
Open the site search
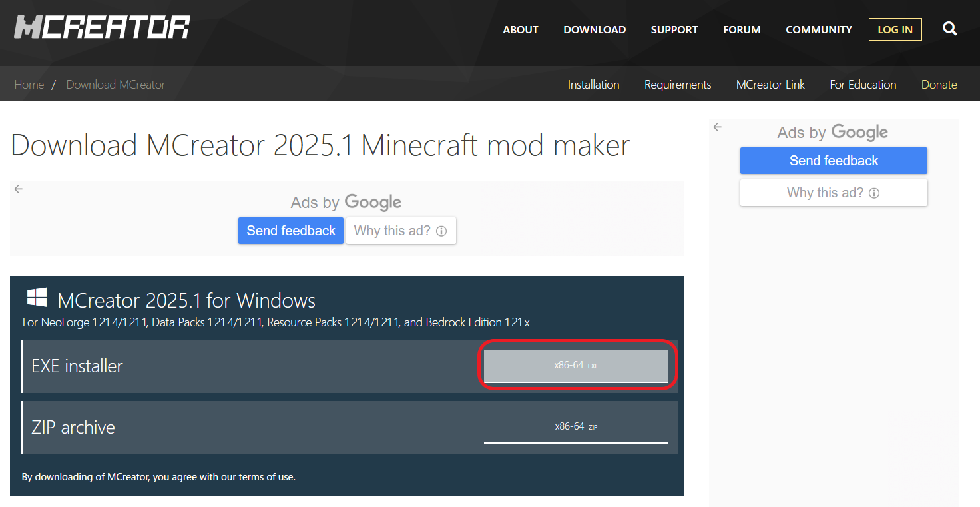coord(950,29)
